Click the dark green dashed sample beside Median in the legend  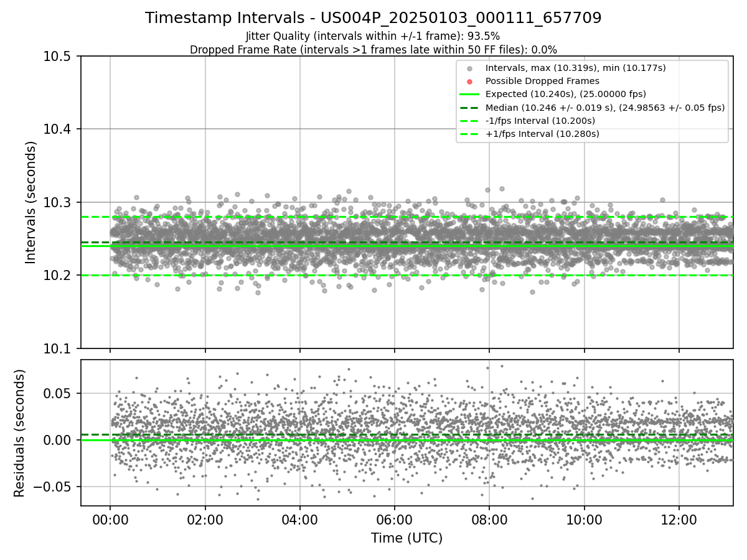pyautogui.click(x=469, y=108)
